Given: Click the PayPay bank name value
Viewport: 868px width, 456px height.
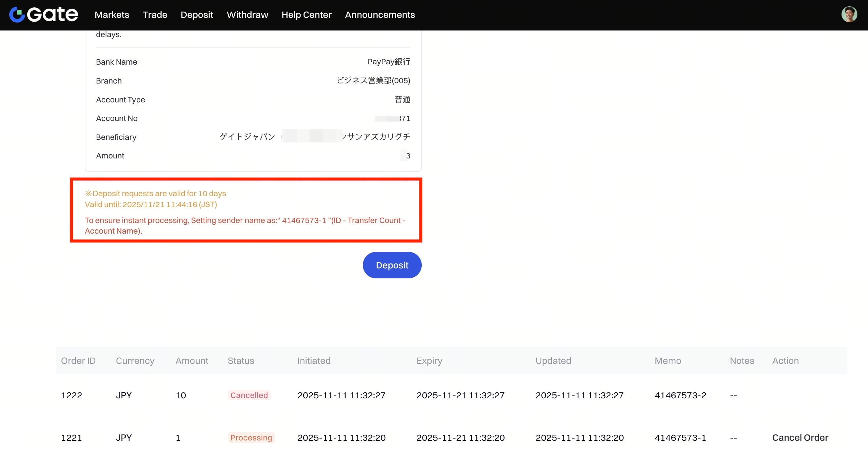Looking at the screenshot, I should (x=389, y=62).
